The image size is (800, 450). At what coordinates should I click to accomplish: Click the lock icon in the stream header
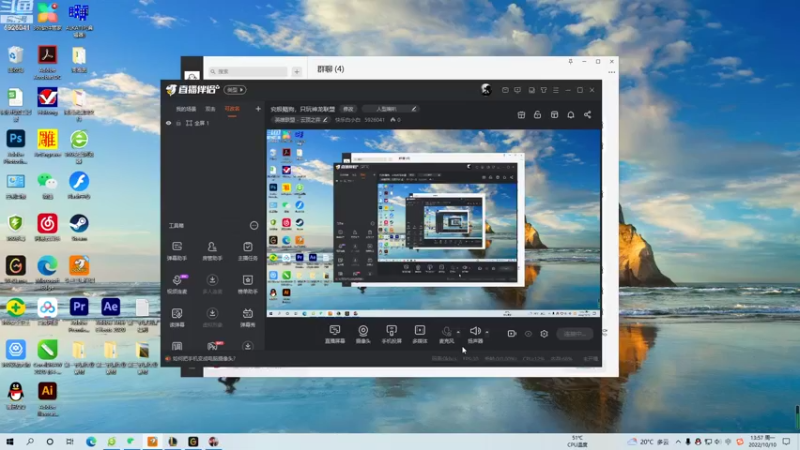pos(537,115)
